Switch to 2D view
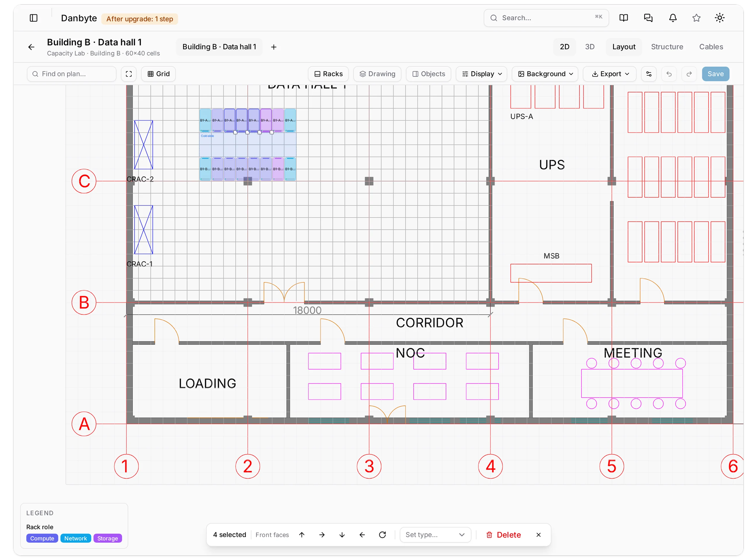The image size is (748, 560). [564, 47]
